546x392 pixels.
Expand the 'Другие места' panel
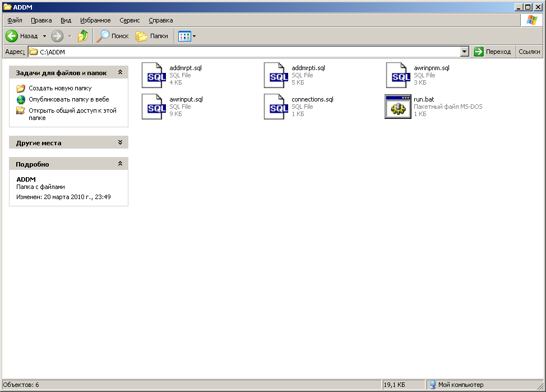click(x=120, y=143)
